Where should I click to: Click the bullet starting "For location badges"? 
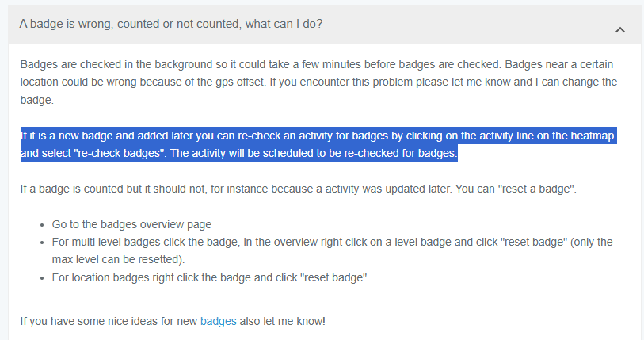(x=210, y=277)
